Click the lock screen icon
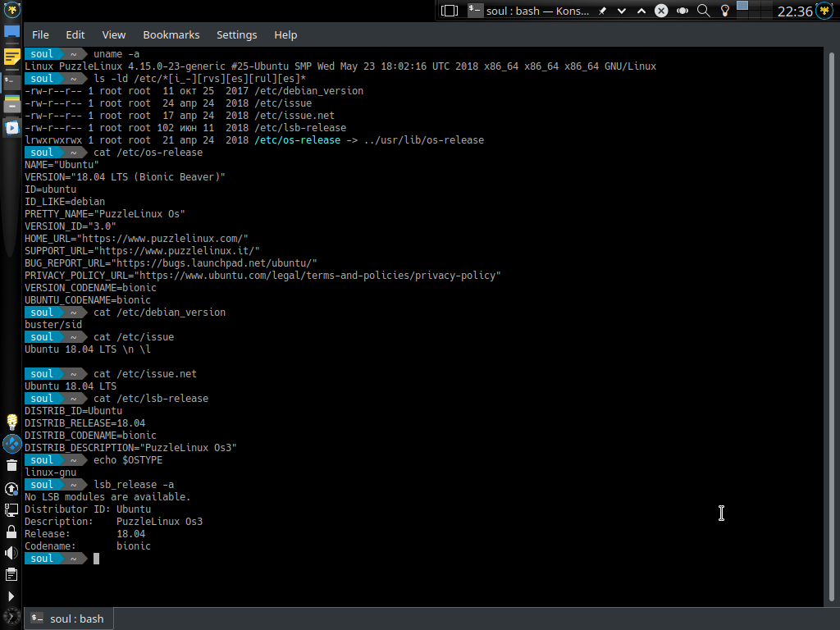Viewport: 840px width, 630px height. tap(11, 532)
